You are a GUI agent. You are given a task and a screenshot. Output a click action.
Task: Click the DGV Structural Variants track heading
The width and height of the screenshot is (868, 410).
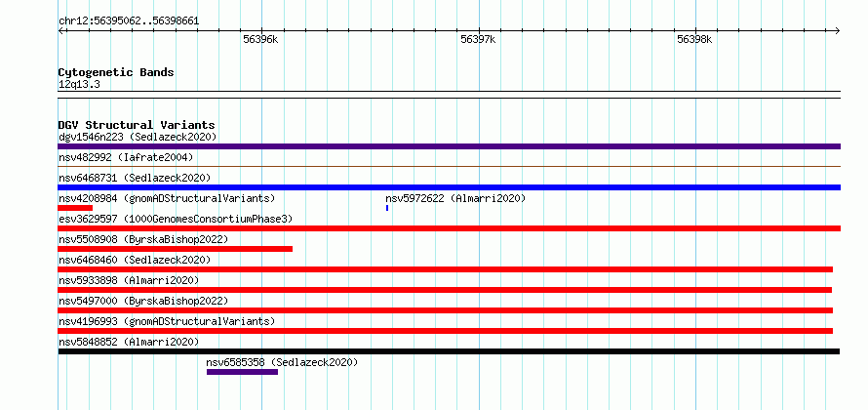pos(137,125)
